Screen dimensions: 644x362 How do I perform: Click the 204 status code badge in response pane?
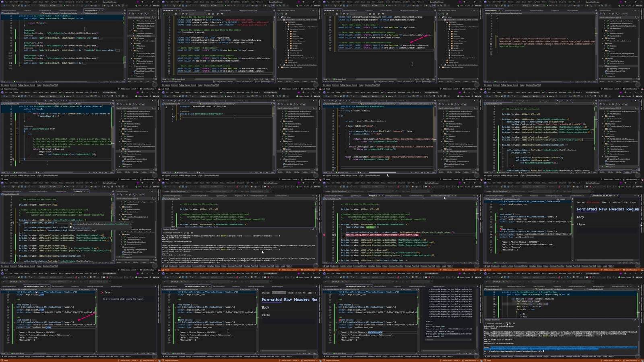pos(279,293)
